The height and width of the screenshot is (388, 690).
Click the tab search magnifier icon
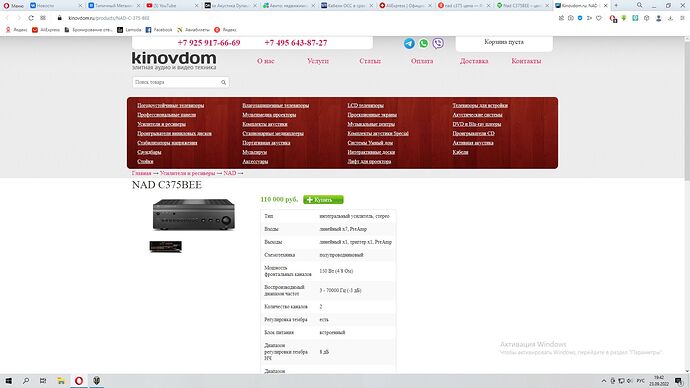[x=639, y=5]
